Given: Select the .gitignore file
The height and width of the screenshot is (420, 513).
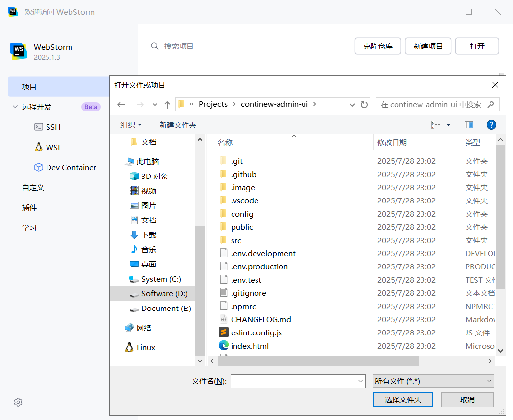Looking at the screenshot, I should [243, 293].
